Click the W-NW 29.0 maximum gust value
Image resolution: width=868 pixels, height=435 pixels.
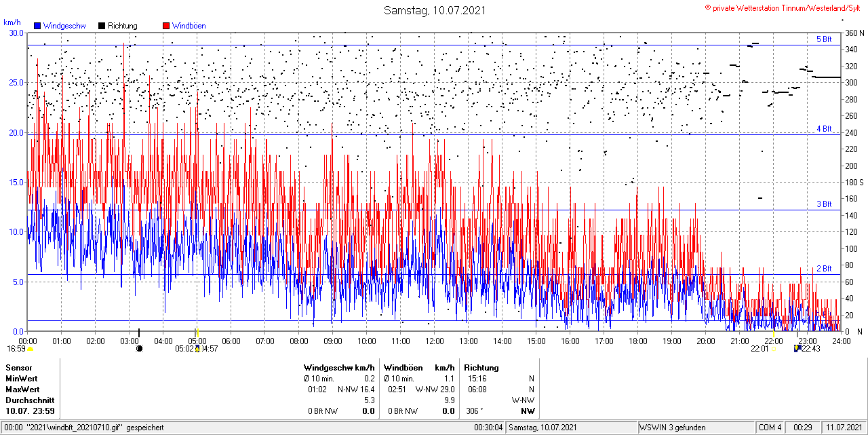coord(435,390)
